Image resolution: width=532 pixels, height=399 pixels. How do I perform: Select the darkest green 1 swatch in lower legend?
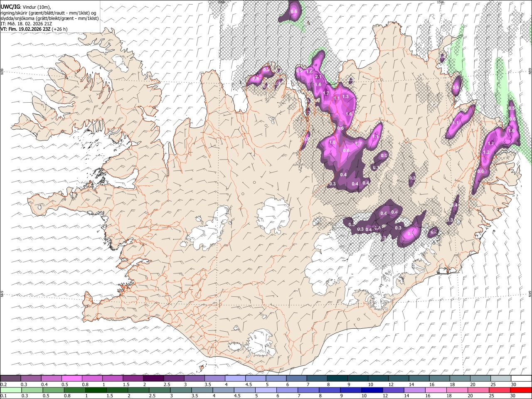tap(96, 390)
